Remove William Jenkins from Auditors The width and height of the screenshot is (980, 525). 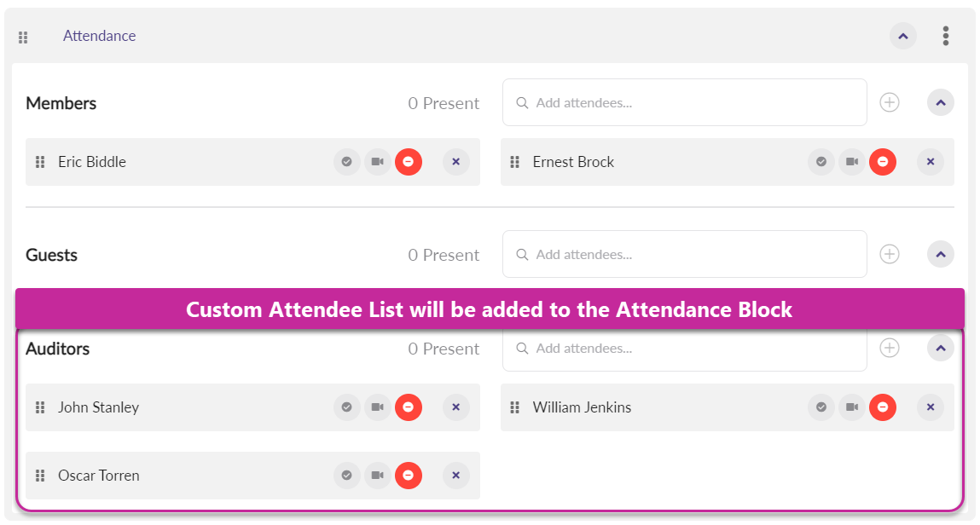click(930, 407)
